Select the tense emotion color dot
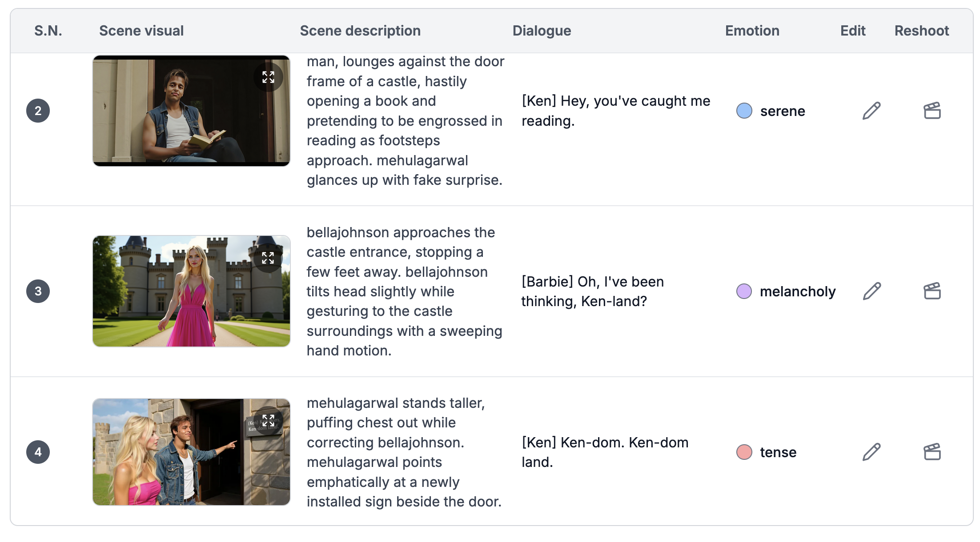This screenshot has height=542, width=980. (743, 453)
